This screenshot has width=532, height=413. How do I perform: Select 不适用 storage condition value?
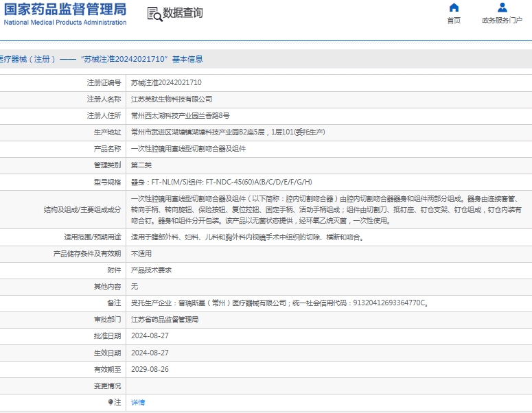[141, 254]
